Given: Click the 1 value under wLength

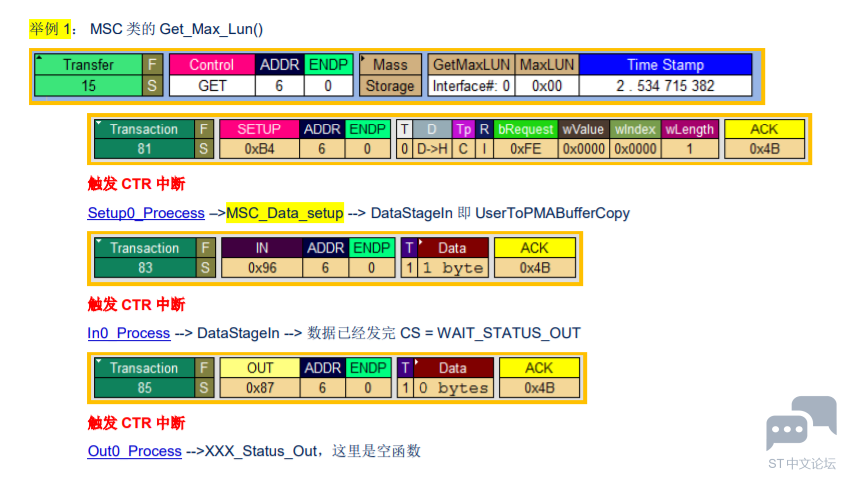Looking at the screenshot, I should tap(690, 149).
